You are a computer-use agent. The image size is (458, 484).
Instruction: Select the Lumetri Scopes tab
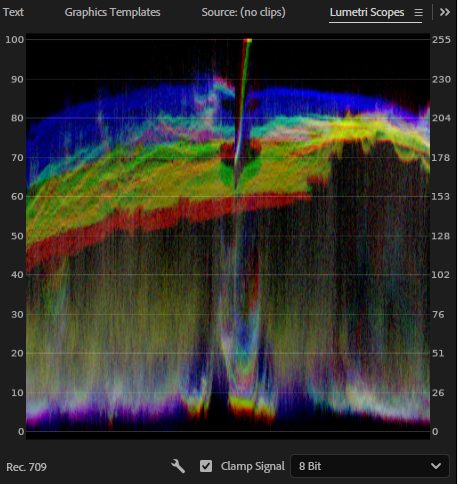(x=367, y=12)
